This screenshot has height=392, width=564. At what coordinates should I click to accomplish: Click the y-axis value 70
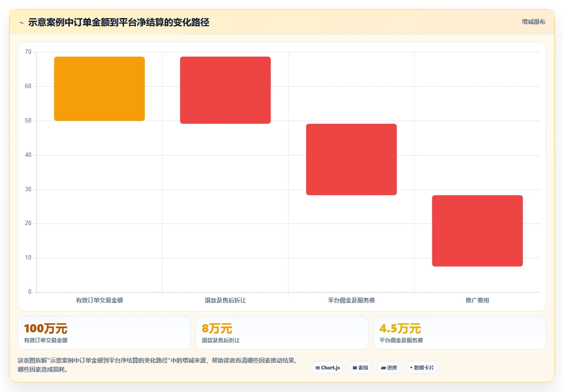(x=29, y=52)
